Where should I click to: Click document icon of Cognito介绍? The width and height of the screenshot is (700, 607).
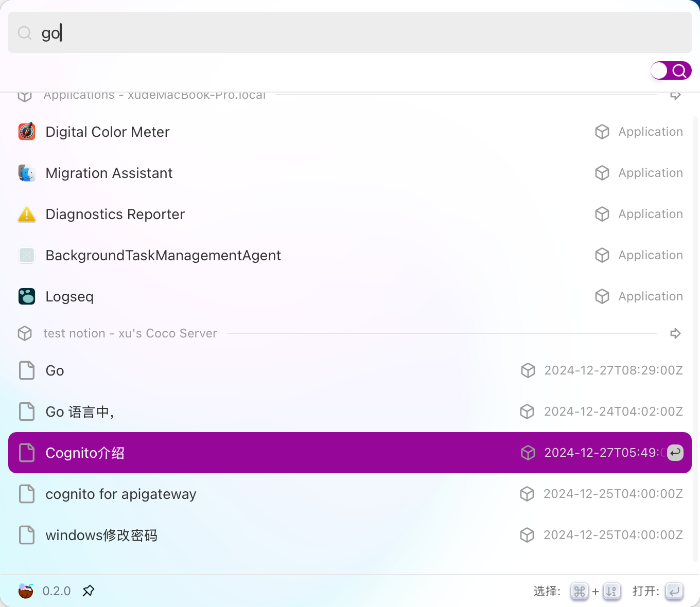coord(27,453)
